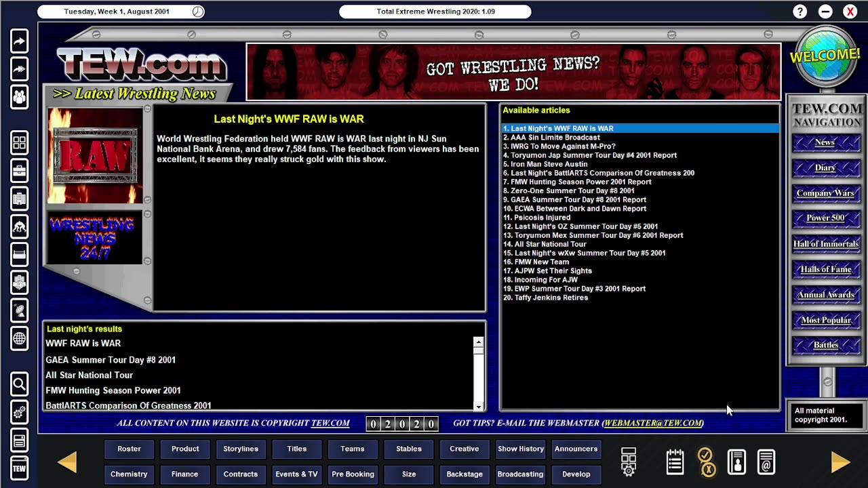The image size is (868, 488).
Task: Open the Announcers screen
Action: 576,449
